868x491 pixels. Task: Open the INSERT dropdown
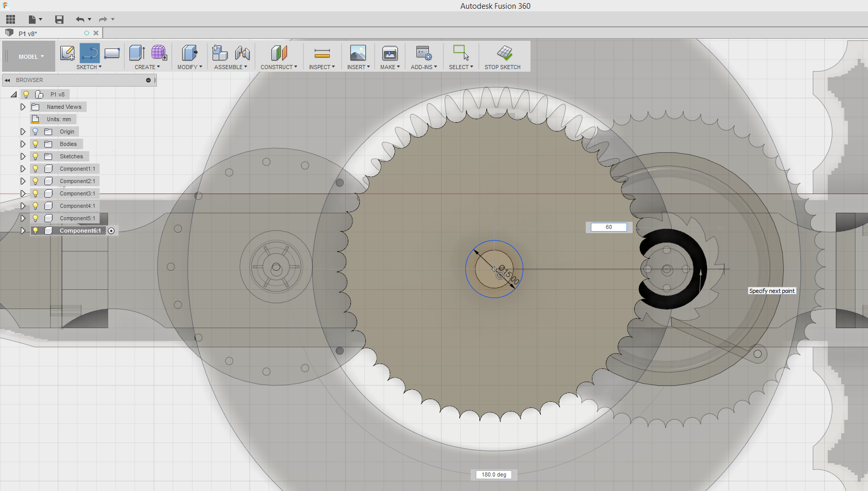(358, 67)
